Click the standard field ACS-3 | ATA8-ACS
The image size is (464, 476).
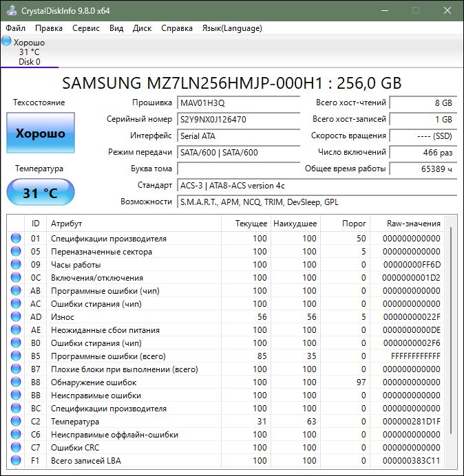pyautogui.click(x=317, y=186)
